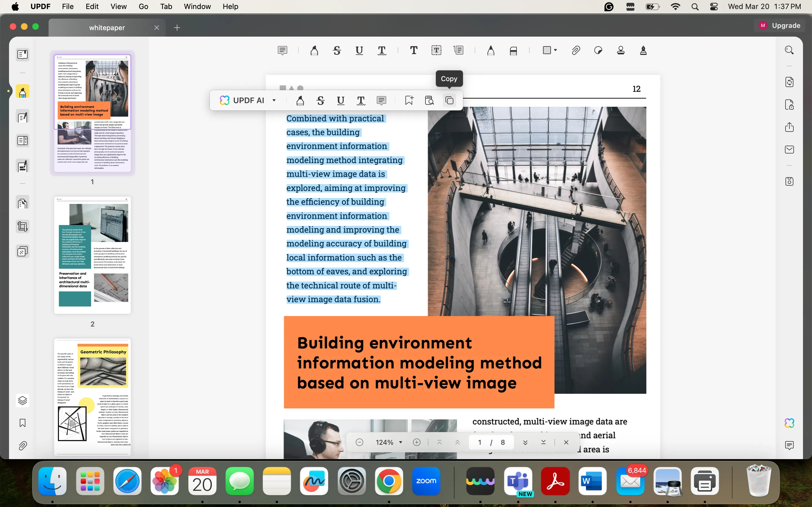Choose the pencil drawing tool
This screenshot has width=812, height=507.
[x=491, y=51]
